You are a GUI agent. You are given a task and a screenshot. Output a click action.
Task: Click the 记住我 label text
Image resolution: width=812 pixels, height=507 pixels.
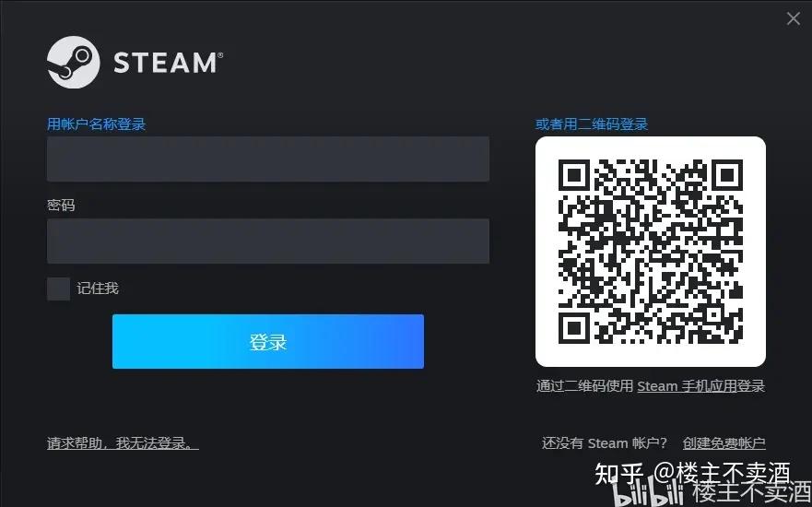click(98, 288)
